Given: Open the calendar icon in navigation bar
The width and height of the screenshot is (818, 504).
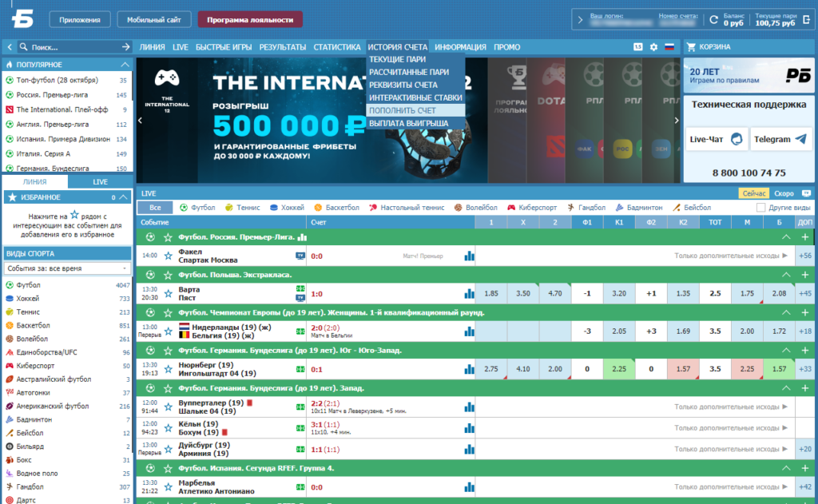Looking at the screenshot, I should (638, 47).
